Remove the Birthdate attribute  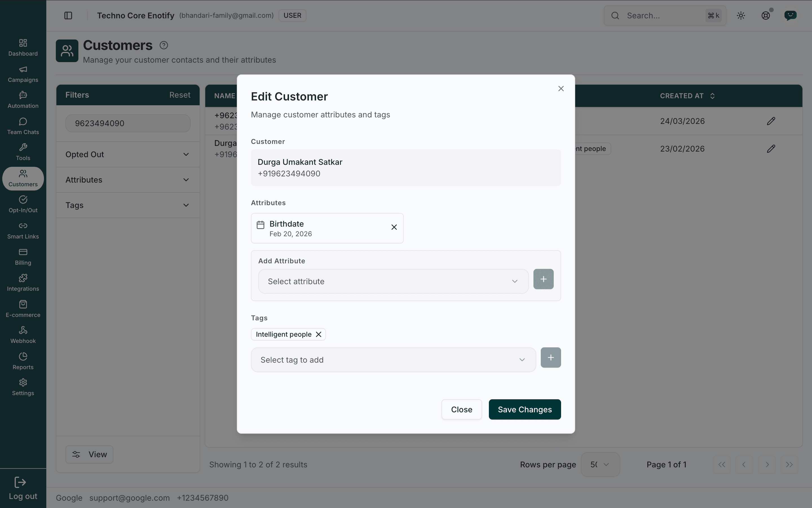394,227
